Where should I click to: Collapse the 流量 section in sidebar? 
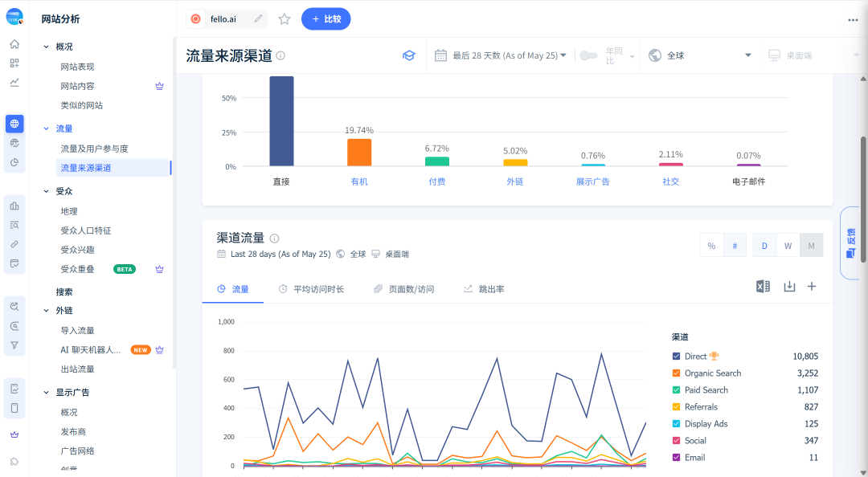tap(47, 128)
